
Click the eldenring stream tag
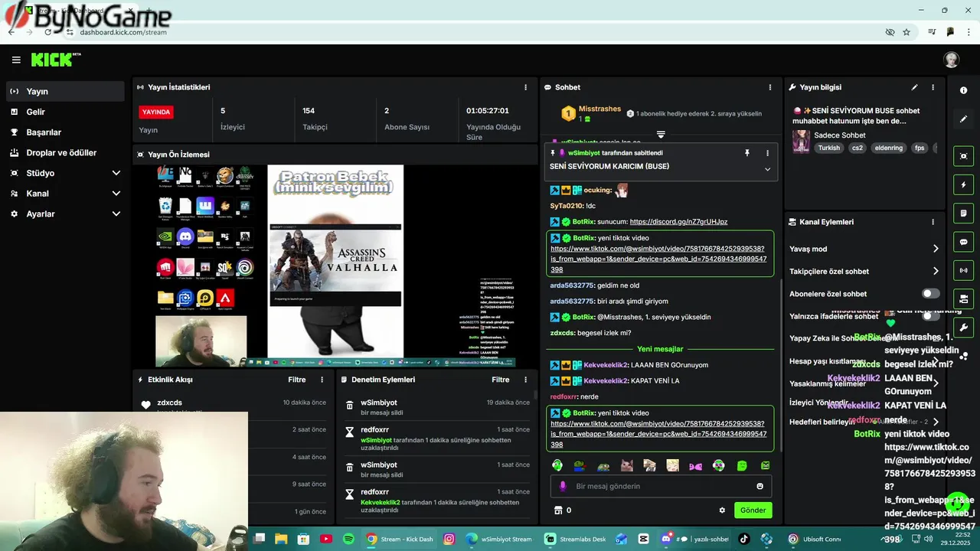pyautogui.click(x=889, y=148)
